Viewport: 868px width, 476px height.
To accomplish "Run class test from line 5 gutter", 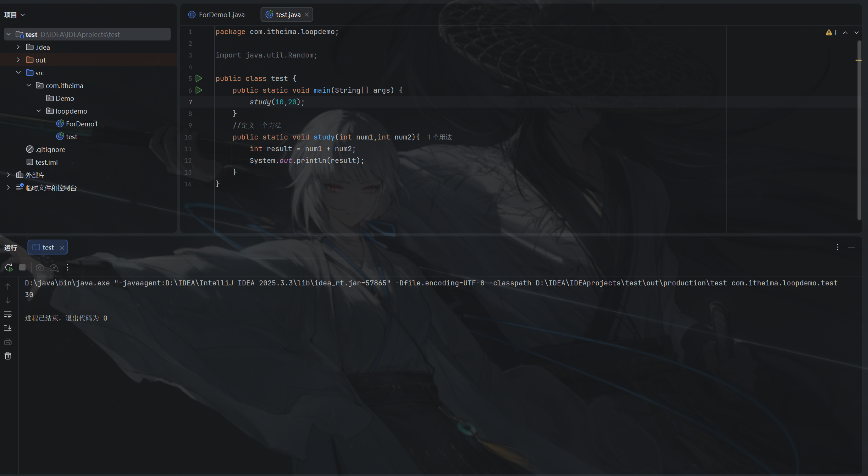I will point(199,78).
